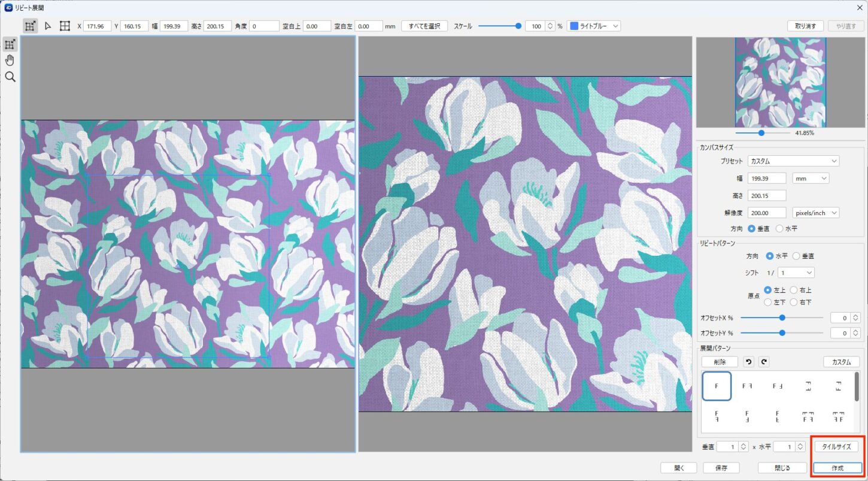Click the preview zoom slider under the thumbnail

point(761,133)
